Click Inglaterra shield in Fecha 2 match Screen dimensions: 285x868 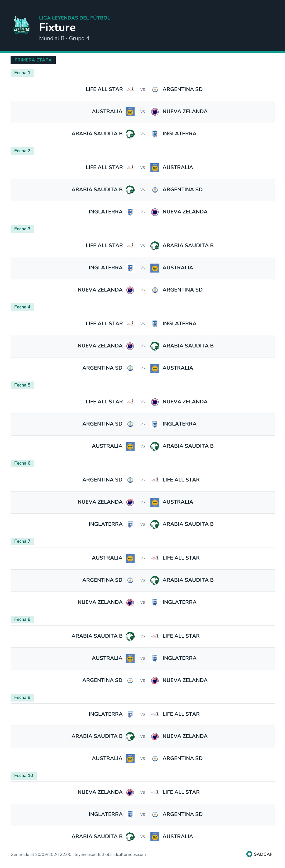click(130, 212)
